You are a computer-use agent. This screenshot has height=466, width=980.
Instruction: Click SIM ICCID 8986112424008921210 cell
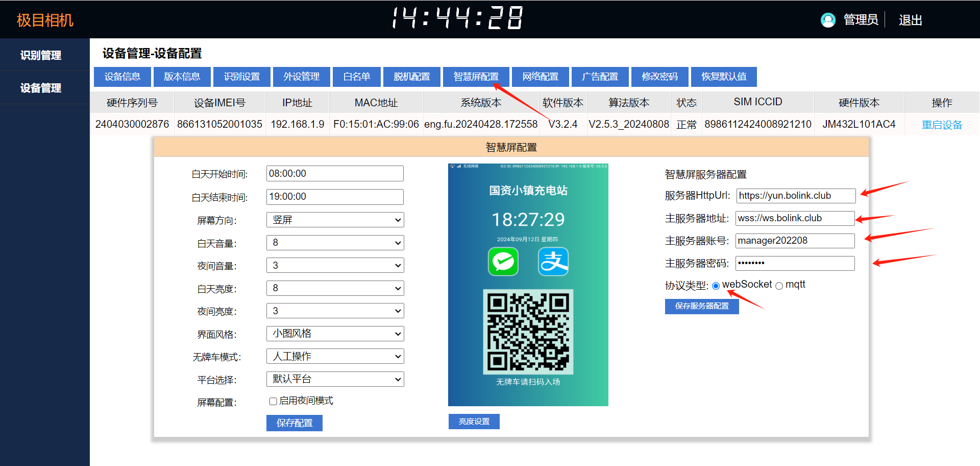pos(758,124)
